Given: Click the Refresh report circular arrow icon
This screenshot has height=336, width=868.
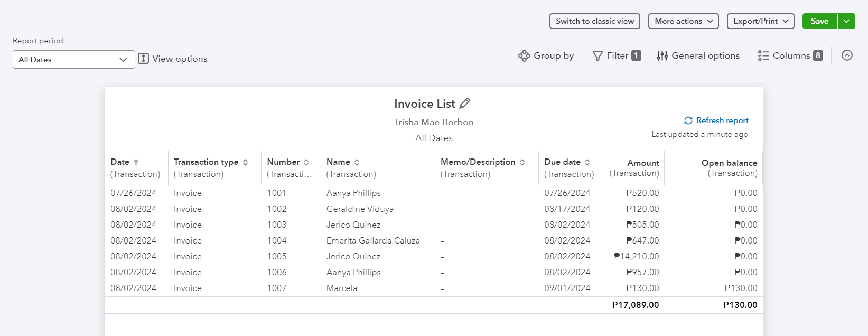Looking at the screenshot, I should point(688,120).
